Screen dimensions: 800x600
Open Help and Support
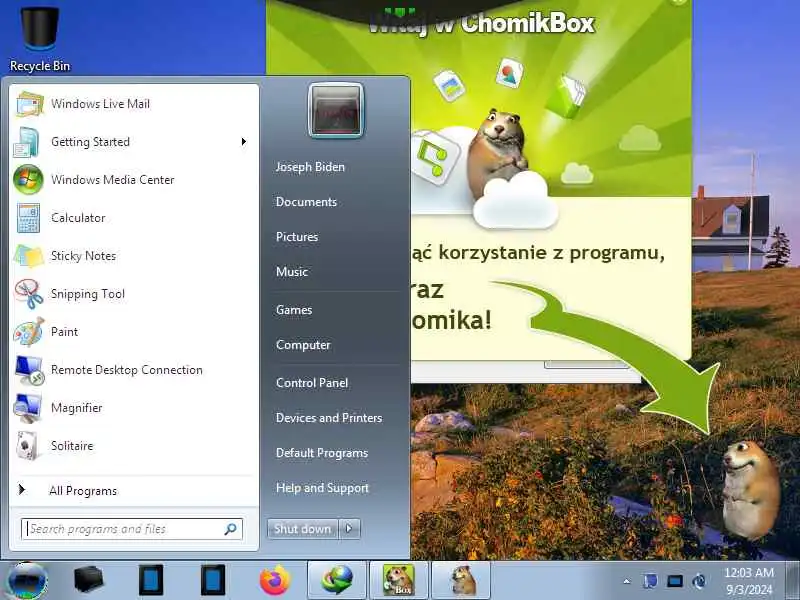(322, 488)
